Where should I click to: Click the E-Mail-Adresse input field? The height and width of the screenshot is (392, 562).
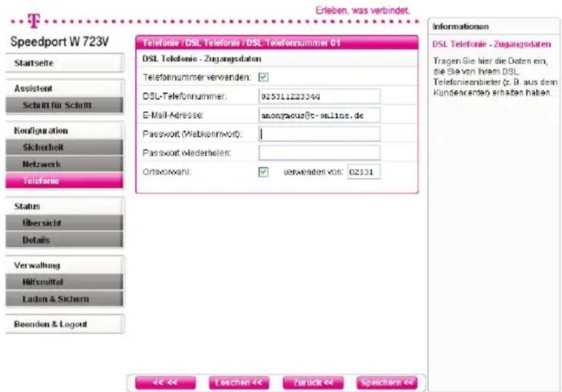click(x=319, y=115)
